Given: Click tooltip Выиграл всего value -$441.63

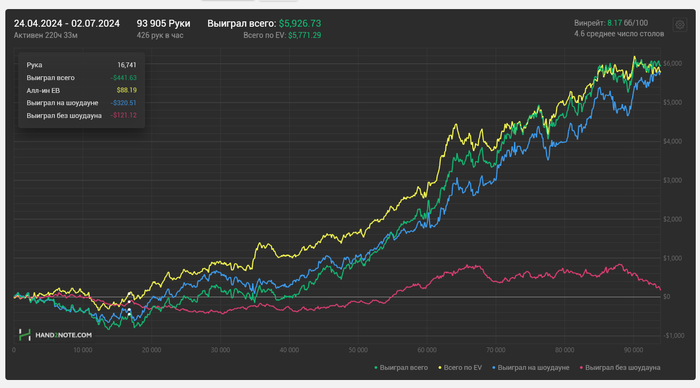Looking at the screenshot, I should click(124, 78).
